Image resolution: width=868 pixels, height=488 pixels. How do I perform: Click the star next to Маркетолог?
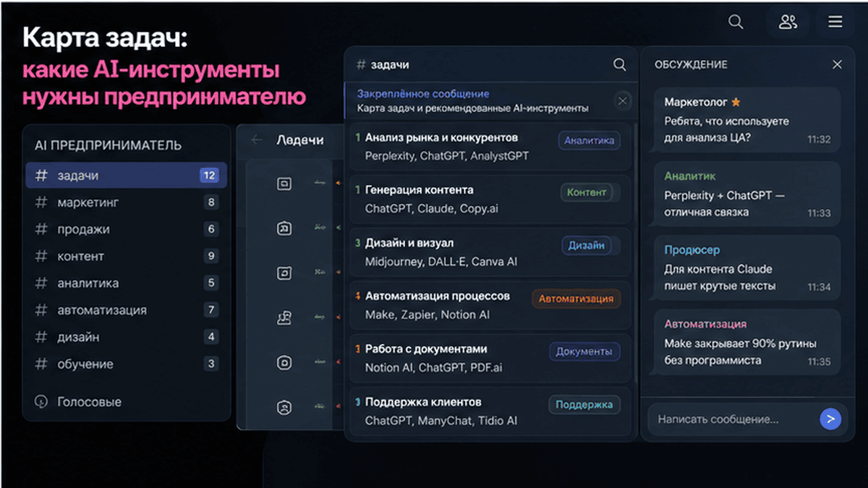(736, 102)
